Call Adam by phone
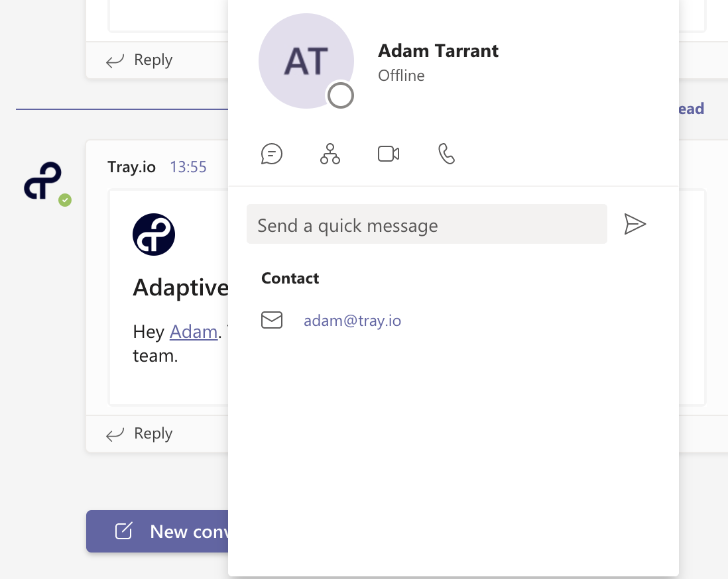The width and height of the screenshot is (728, 579). click(x=446, y=154)
